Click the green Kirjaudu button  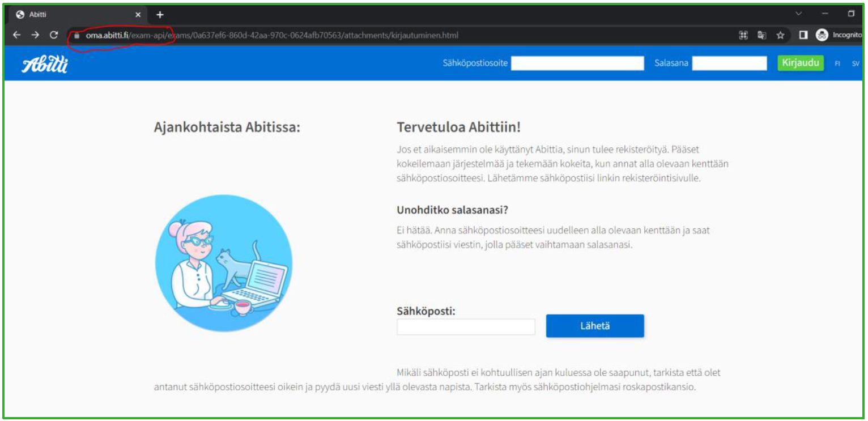[801, 63]
